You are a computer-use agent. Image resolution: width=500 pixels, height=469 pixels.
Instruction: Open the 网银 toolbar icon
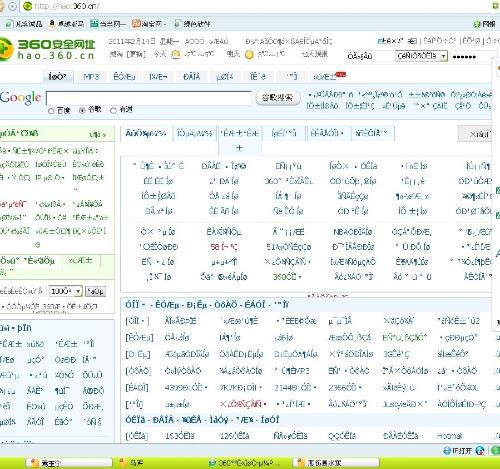[484, 24]
